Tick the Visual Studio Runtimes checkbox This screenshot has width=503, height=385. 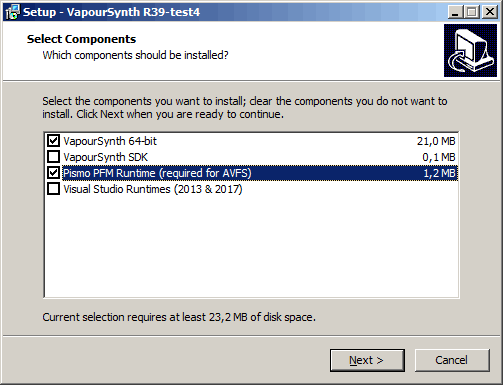point(53,189)
